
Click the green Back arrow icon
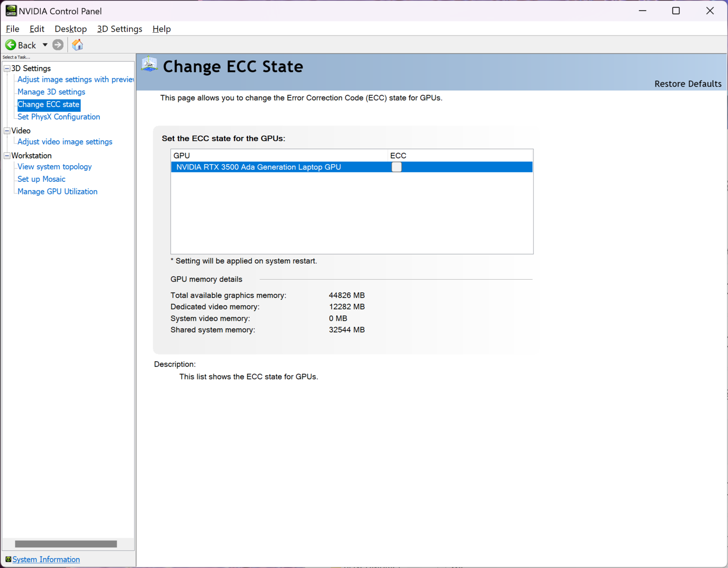click(x=10, y=45)
